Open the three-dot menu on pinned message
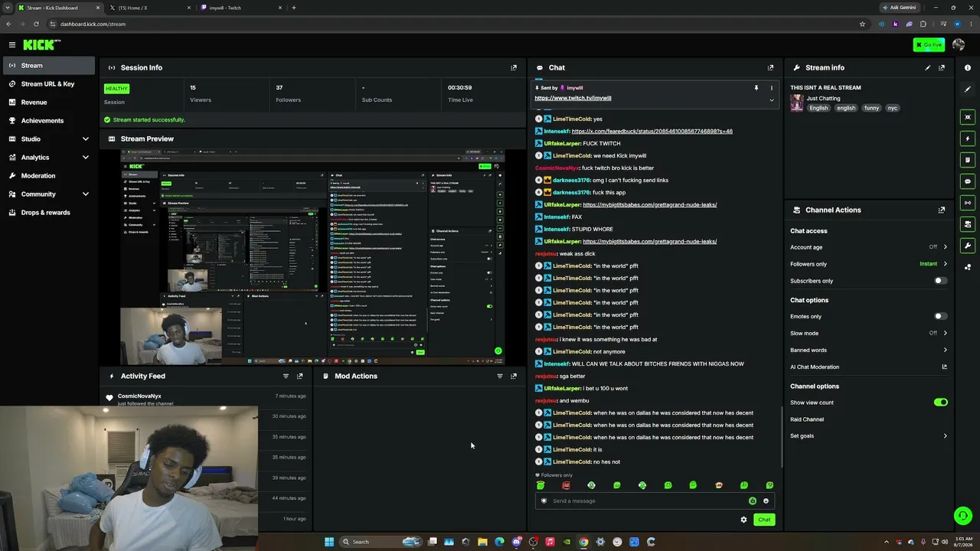The height and width of the screenshot is (551, 980). [x=771, y=88]
